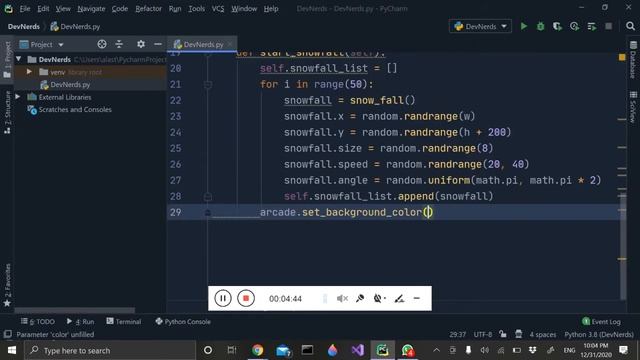
Task: Change UTF-8 file encoding
Action: 483,334
